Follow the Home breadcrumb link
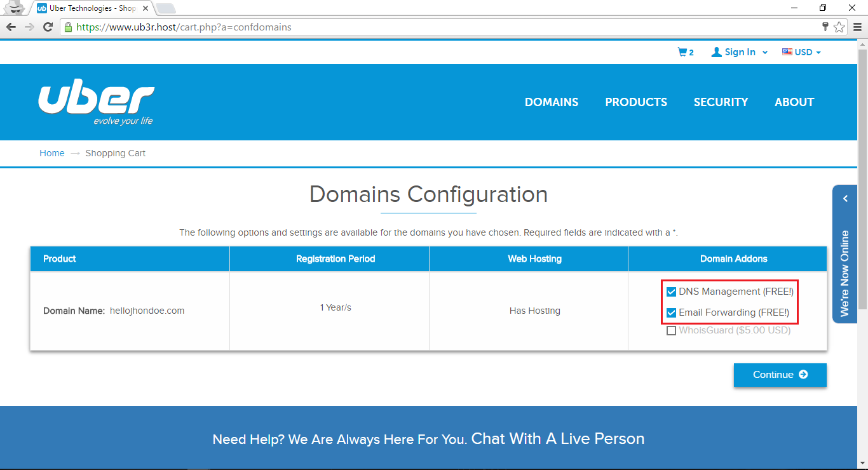This screenshot has height=470, width=868. tap(52, 153)
